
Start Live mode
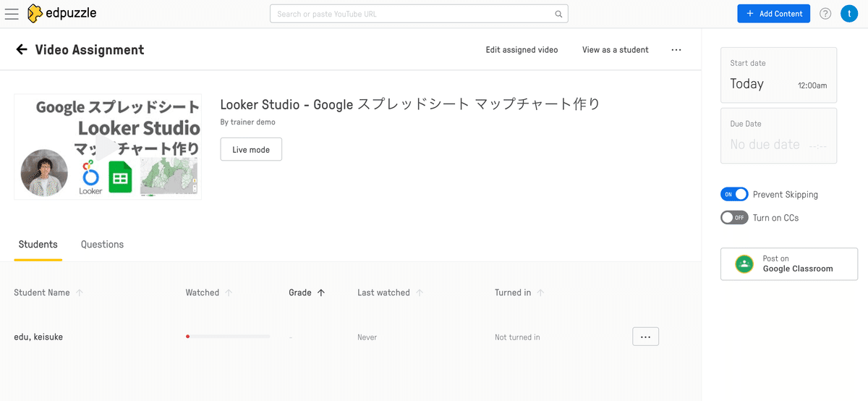tap(251, 150)
